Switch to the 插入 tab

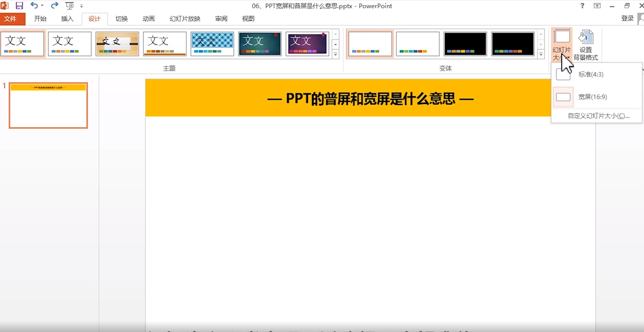[x=67, y=19]
